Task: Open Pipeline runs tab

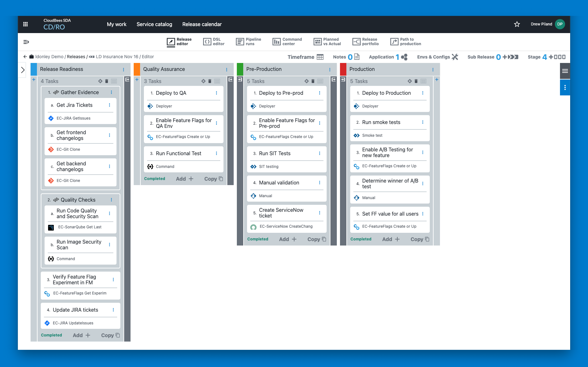Action: (x=248, y=42)
